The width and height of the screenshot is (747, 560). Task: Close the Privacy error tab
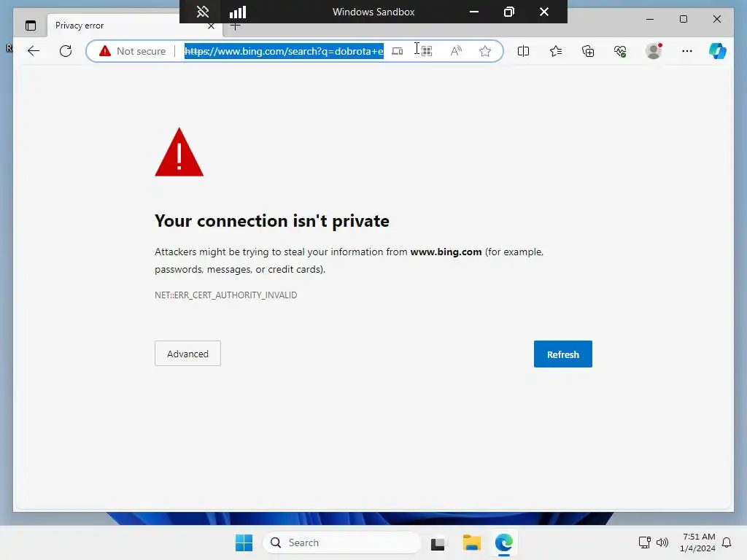(211, 26)
